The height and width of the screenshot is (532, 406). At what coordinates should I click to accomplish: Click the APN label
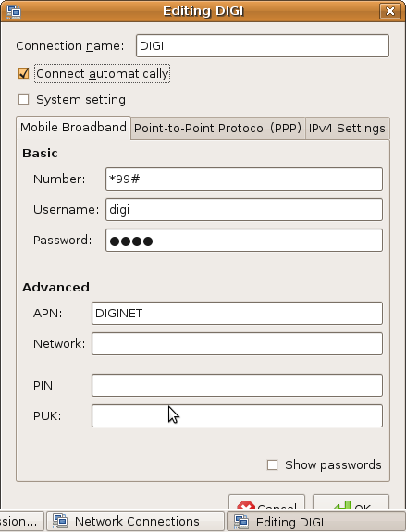coord(48,313)
